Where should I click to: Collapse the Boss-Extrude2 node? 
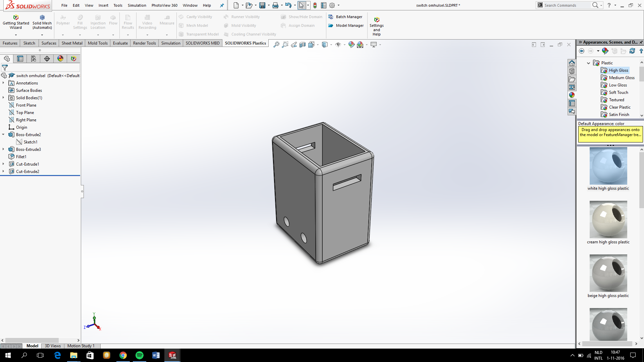pyautogui.click(x=3, y=134)
